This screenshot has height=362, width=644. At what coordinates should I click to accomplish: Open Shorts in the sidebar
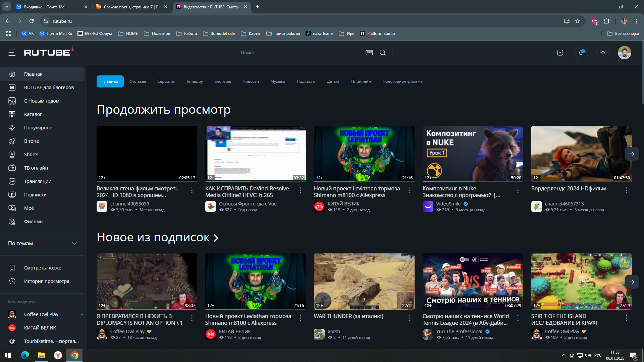coord(31,155)
